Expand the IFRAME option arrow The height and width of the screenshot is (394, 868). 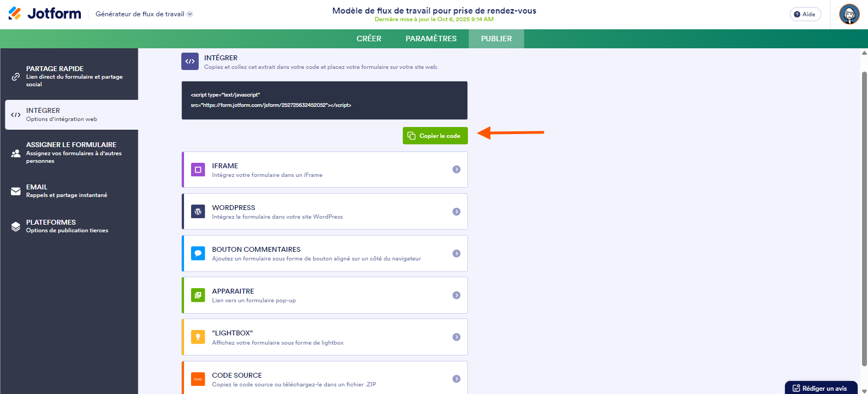pos(457,169)
